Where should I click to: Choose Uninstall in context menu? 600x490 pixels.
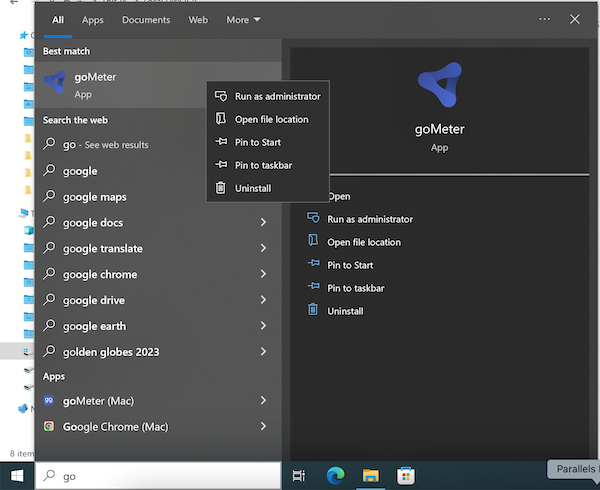(x=268, y=188)
